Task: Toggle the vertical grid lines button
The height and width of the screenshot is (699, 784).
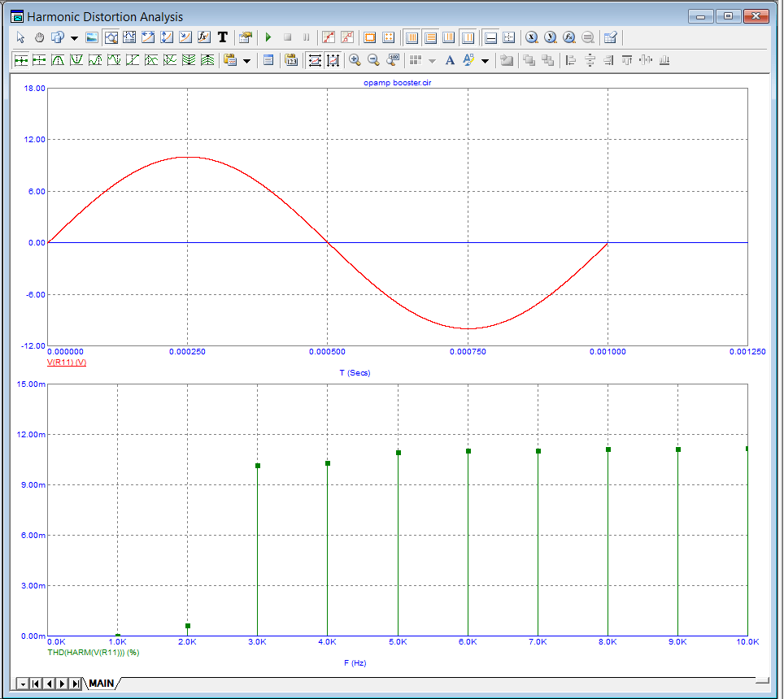Action: click(412, 37)
